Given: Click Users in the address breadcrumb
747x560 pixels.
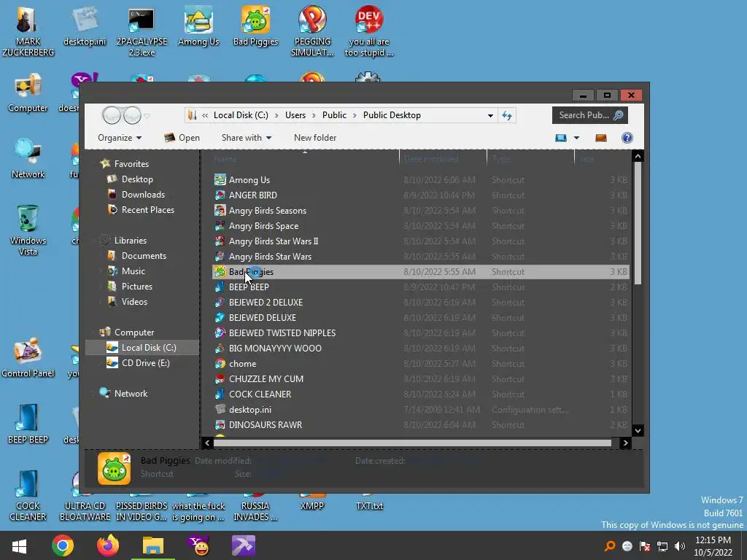Looking at the screenshot, I should pos(295,115).
